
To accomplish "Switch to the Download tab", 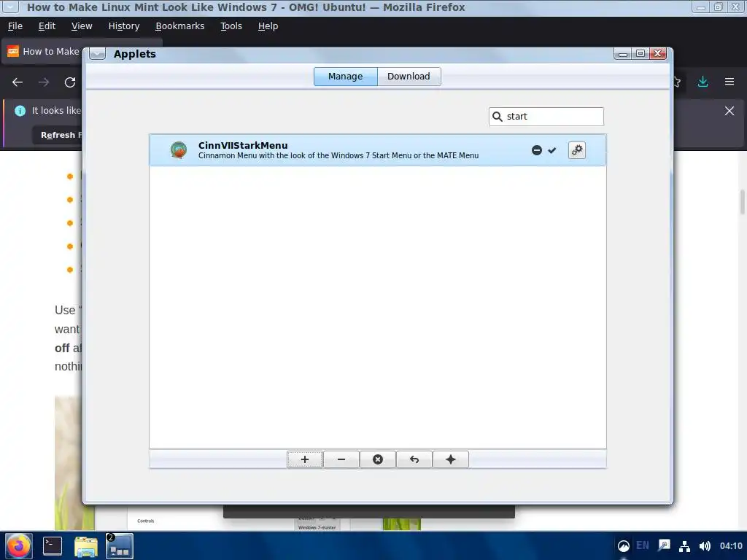I will coord(409,77).
